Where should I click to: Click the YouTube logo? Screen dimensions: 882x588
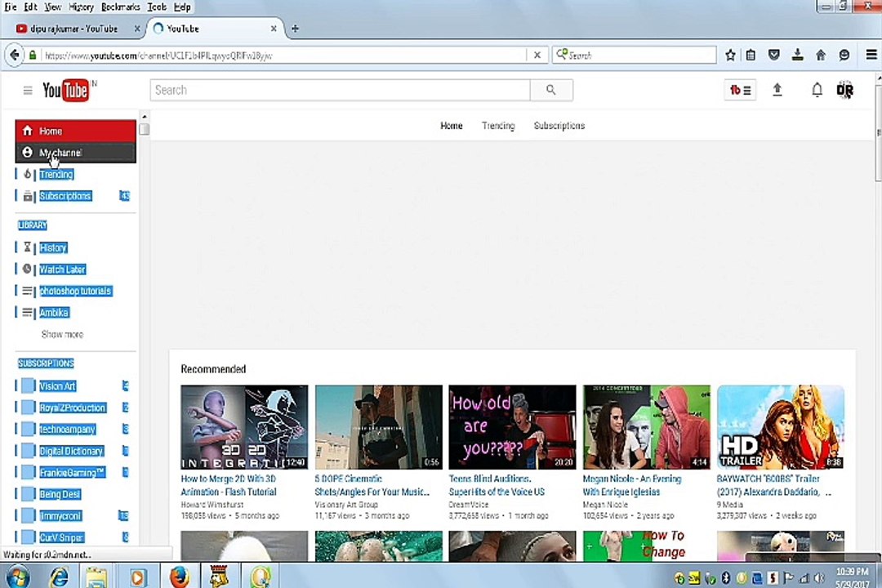[x=66, y=90]
